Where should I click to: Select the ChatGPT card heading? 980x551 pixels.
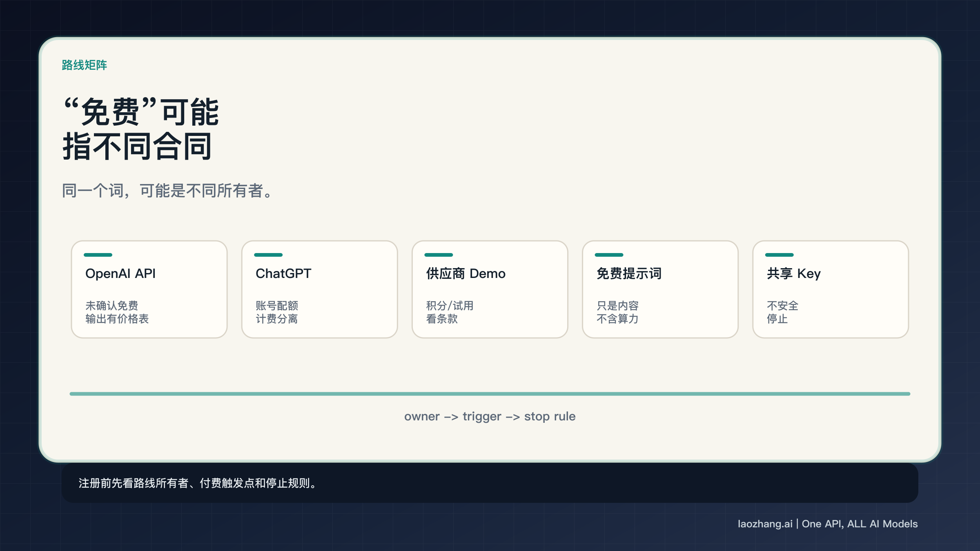(x=283, y=273)
